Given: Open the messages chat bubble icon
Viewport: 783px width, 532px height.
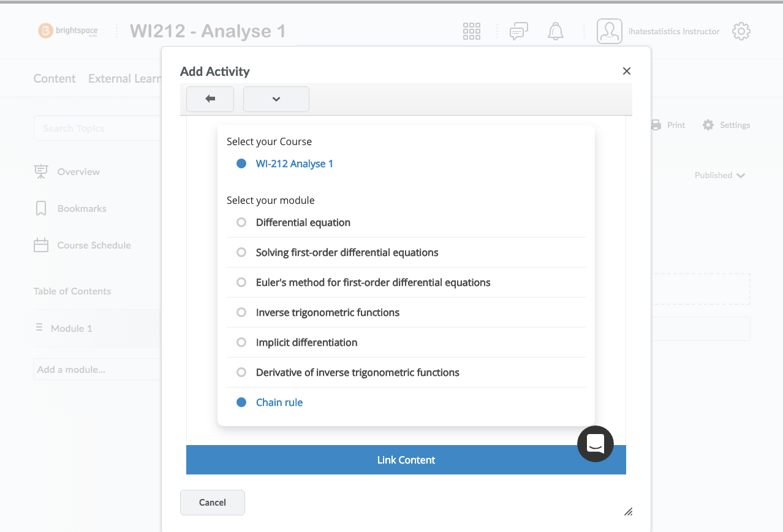Looking at the screenshot, I should [519, 31].
